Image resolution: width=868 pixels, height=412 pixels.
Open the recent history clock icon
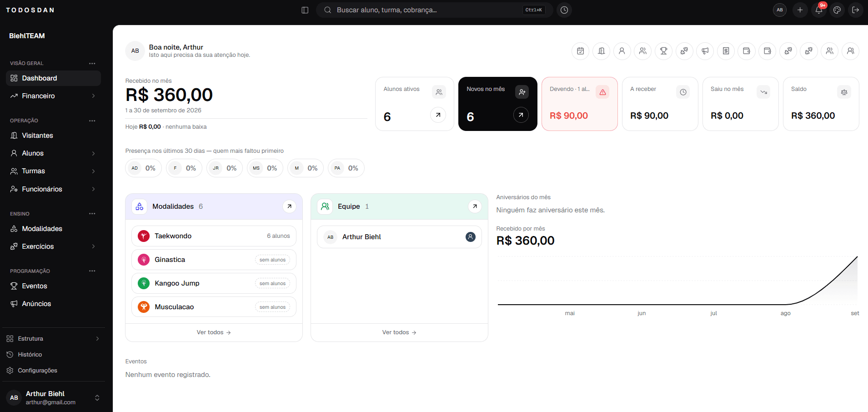click(564, 10)
